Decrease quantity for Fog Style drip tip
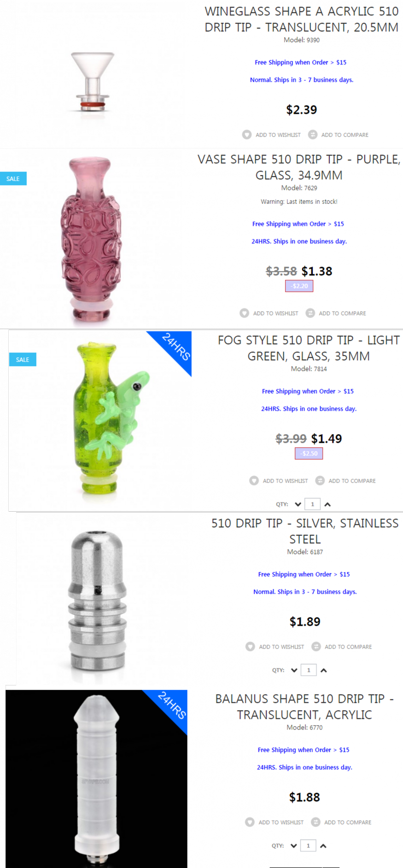 coord(298,504)
